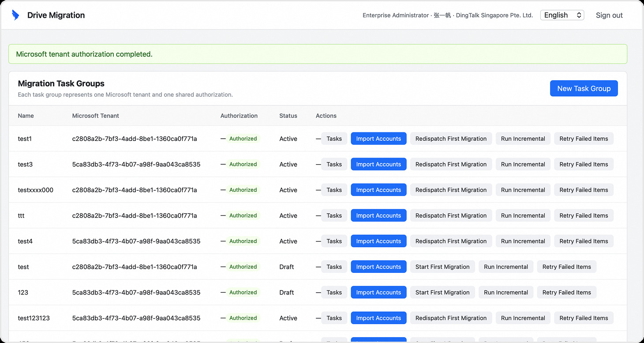This screenshot has height=343, width=644.
Task: Retry Failed Items for test group
Action: [566, 267]
